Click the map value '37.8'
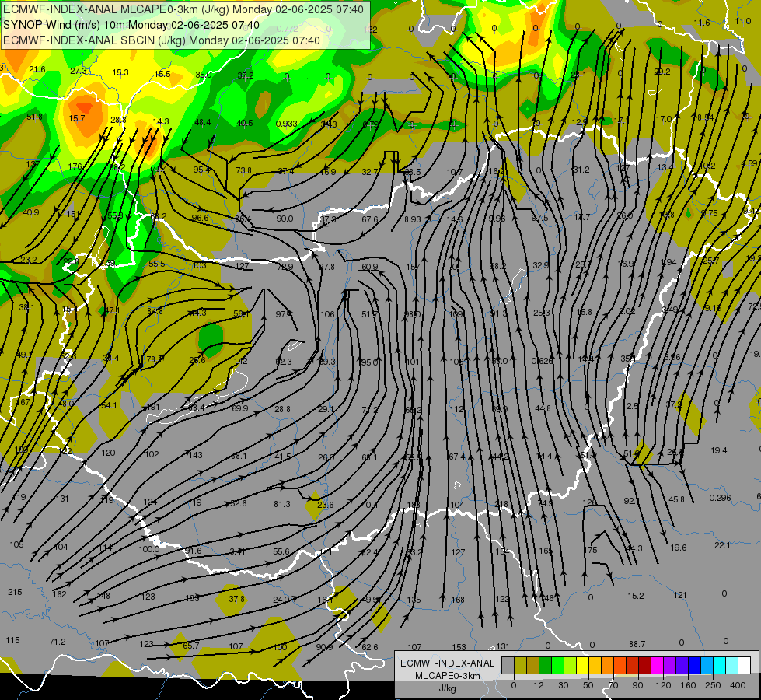The width and height of the screenshot is (761, 700). point(237,599)
